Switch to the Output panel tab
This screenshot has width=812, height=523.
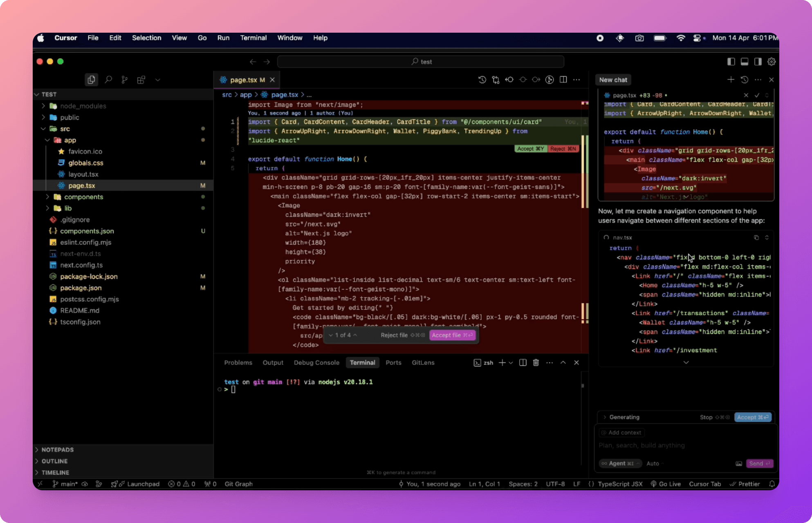273,362
